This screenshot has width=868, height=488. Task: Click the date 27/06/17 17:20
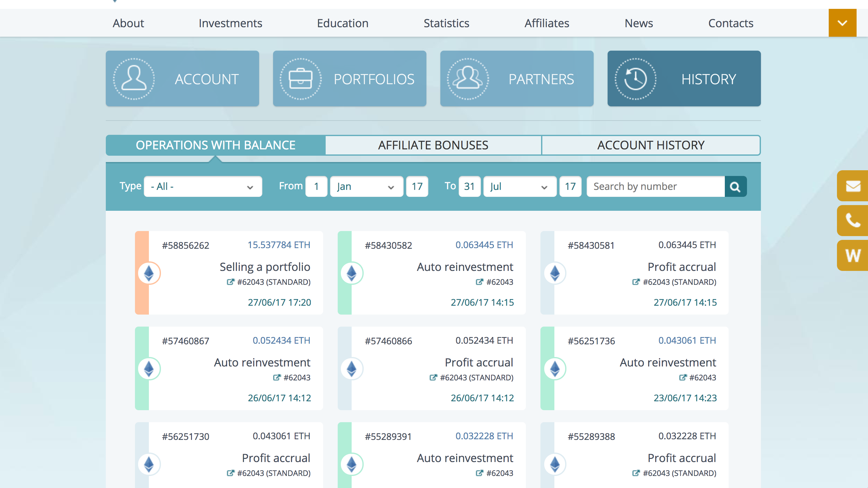click(x=279, y=302)
